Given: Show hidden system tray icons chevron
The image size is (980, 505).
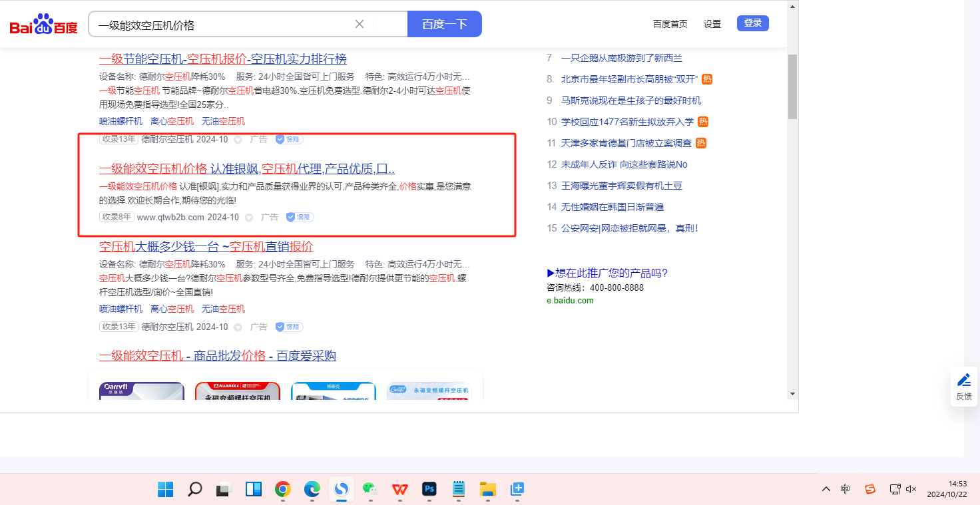Looking at the screenshot, I should (x=826, y=489).
